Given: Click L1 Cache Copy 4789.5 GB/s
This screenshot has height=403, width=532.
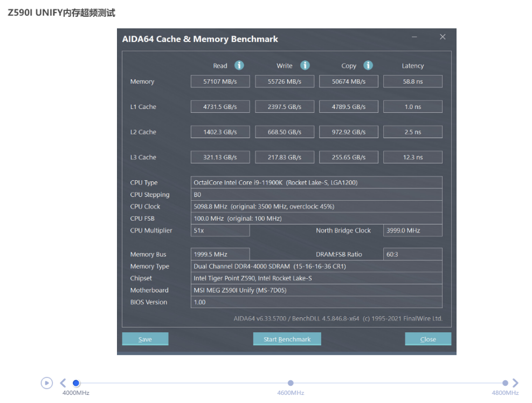Looking at the screenshot, I should point(349,107).
